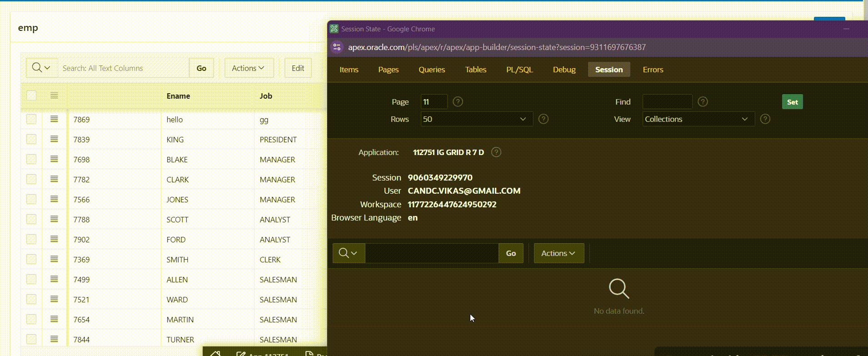Image resolution: width=868 pixels, height=356 pixels.
Task: Expand the Rows dropdown showing 50
Action: pyautogui.click(x=476, y=119)
